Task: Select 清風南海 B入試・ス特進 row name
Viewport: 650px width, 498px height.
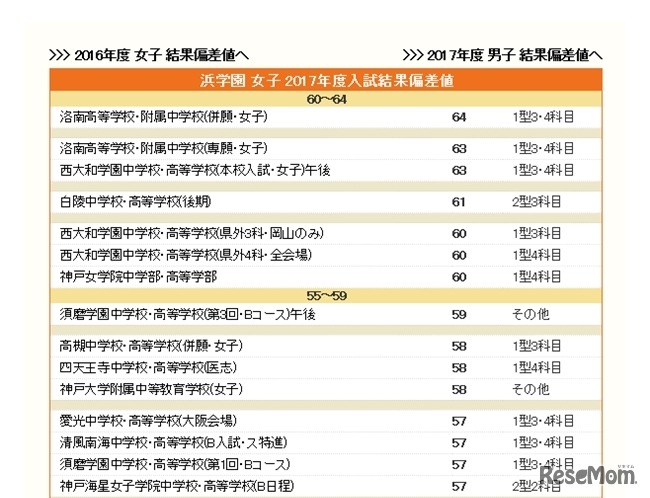Action: point(173,442)
